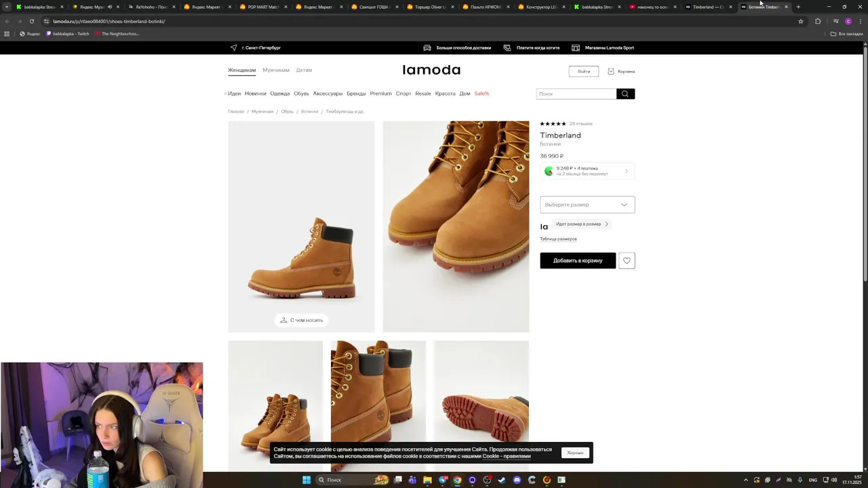Open the Аксессуары menu item
Viewport: 868px width, 488px height.
[328, 94]
